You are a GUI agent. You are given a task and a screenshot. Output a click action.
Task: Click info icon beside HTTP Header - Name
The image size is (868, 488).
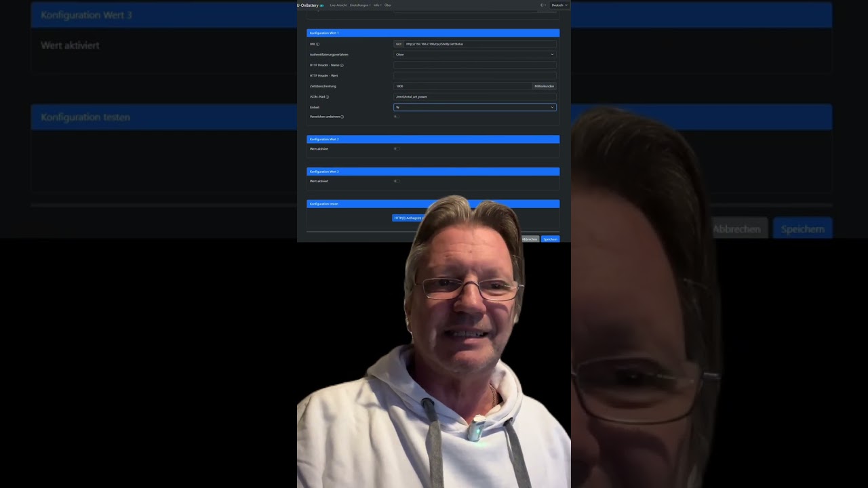pos(342,65)
